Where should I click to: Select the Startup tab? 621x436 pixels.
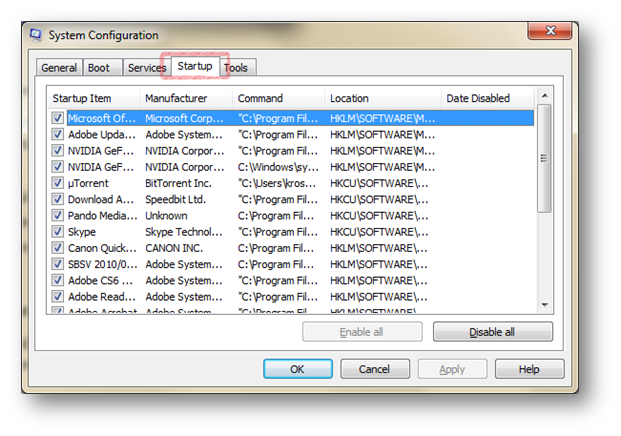(195, 66)
